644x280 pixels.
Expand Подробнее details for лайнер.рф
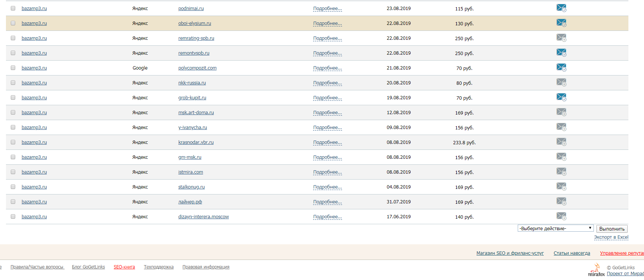pos(327,202)
